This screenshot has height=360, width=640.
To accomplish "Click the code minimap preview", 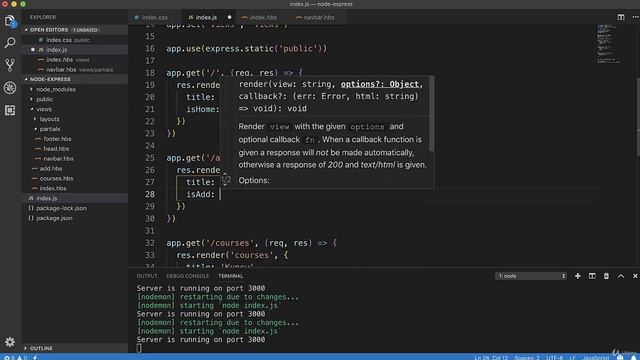I will coord(608,44).
